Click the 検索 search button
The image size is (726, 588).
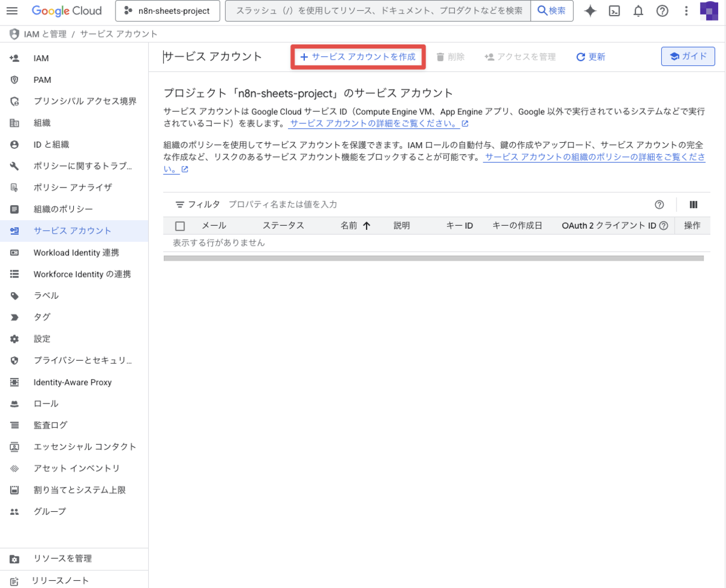coord(552,11)
